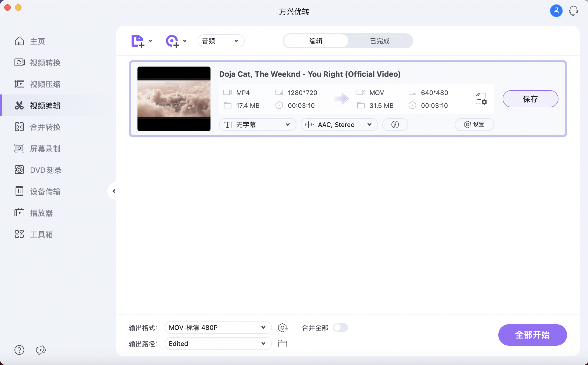The image size is (588, 365).
Task: Open the AAC, Stereo audio dropdown
Action: (339, 125)
